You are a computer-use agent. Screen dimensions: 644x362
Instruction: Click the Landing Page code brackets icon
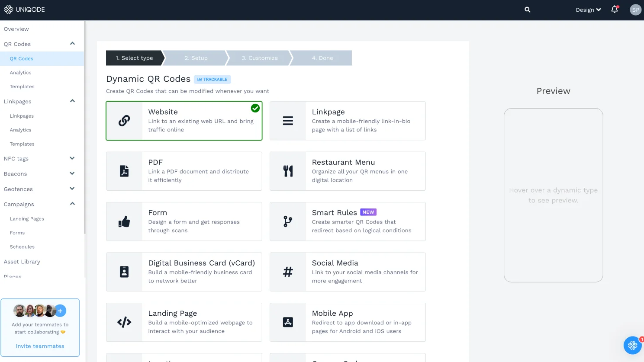tap(124, 322)
